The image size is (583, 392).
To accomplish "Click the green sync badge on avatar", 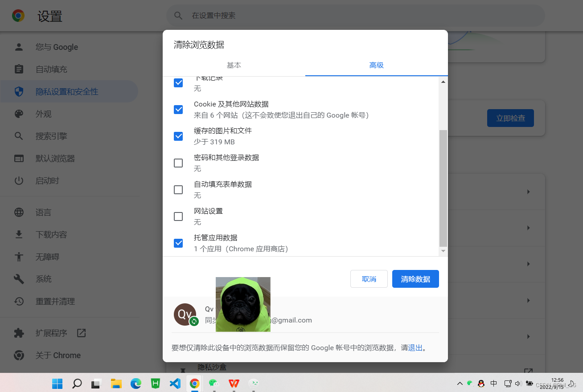I will 194,321.
